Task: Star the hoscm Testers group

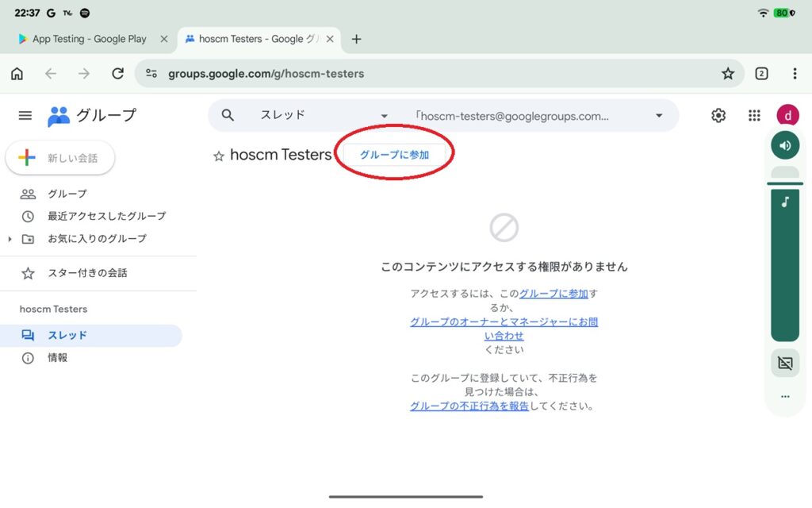Action: [x=219, y=156]
